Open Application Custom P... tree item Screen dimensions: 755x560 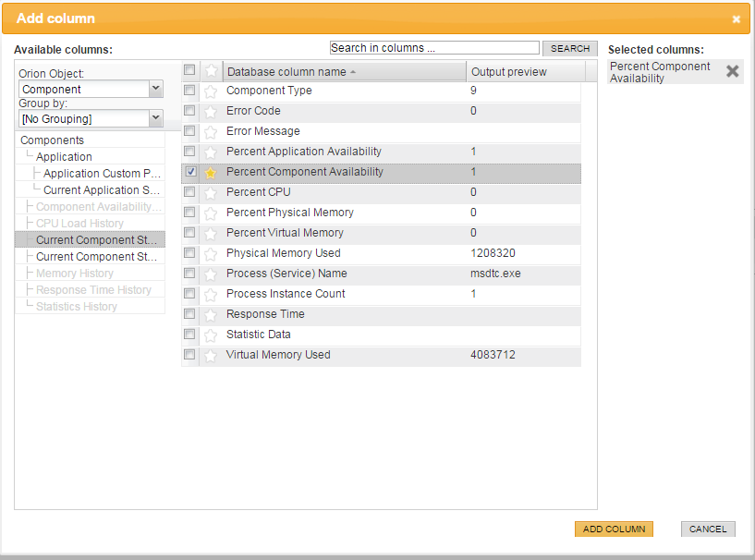tap(102, 174)
